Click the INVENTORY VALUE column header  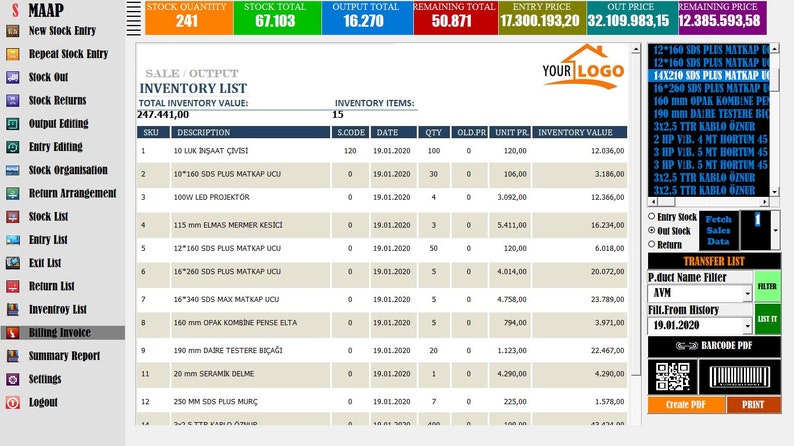[x=579, y=133]
